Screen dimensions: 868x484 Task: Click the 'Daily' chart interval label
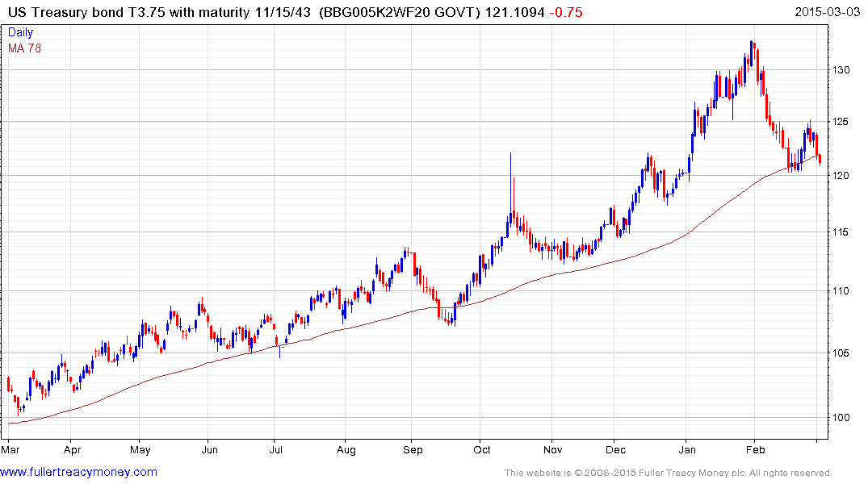20,32
